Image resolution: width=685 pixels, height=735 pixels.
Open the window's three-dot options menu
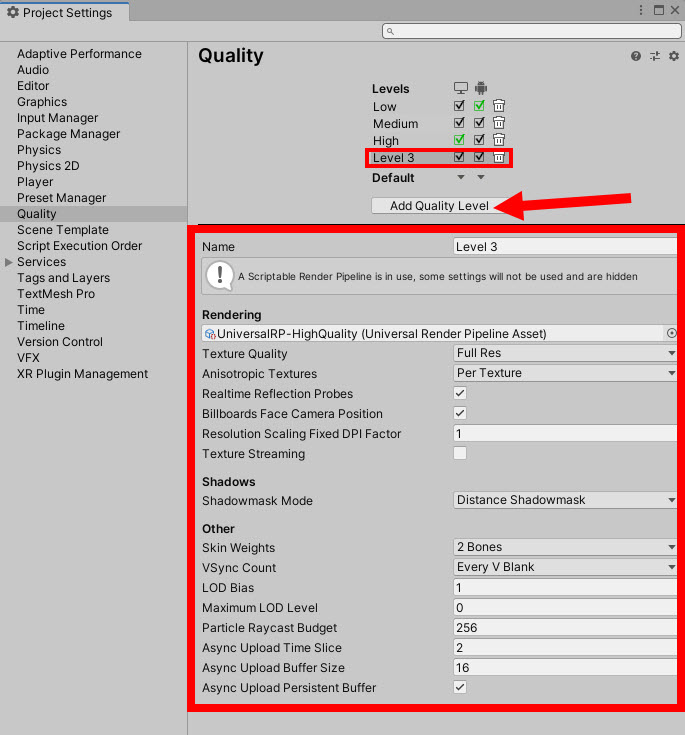(x=640, y=10)
